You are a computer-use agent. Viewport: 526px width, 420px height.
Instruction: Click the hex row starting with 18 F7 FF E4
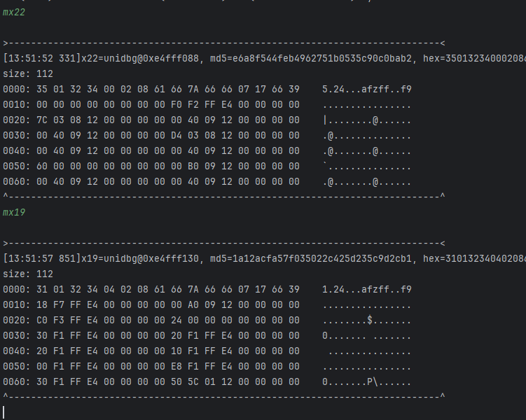(167, 304)
